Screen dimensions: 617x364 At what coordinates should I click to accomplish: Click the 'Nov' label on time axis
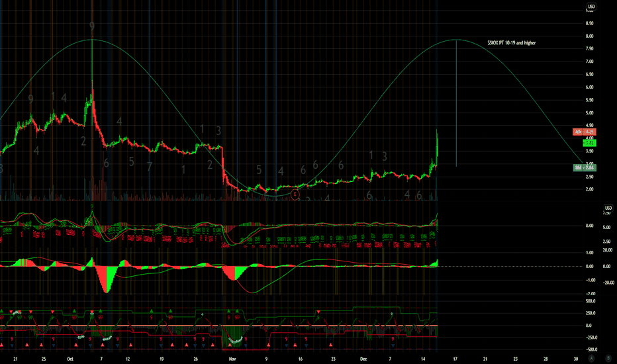point(232,359)
